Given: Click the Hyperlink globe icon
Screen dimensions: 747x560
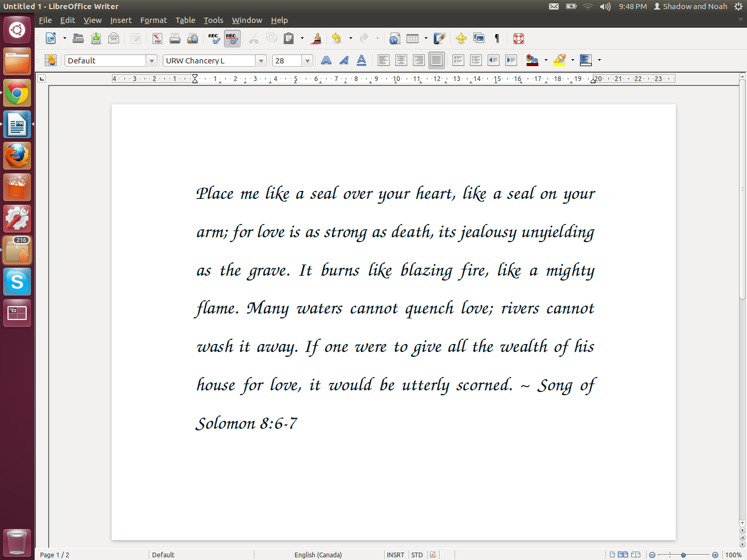Looking at the screenshot, I should 394,38.
